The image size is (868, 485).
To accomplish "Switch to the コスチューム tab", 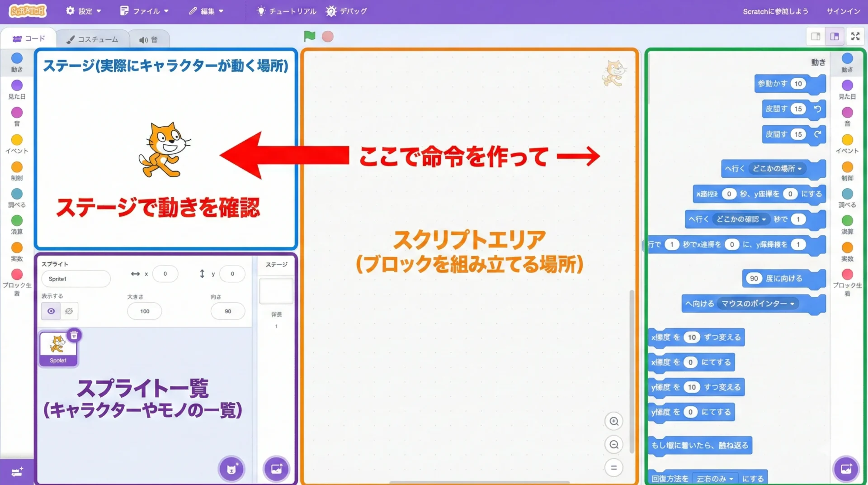I will tap(93, 40).
